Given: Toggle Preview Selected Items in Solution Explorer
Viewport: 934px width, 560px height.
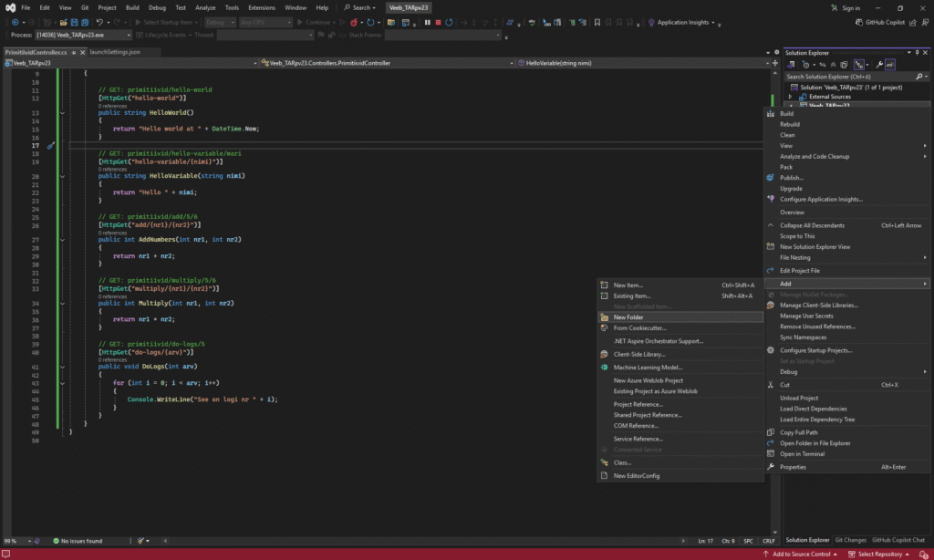Looking at the screenshot, I should pos(889,65).
